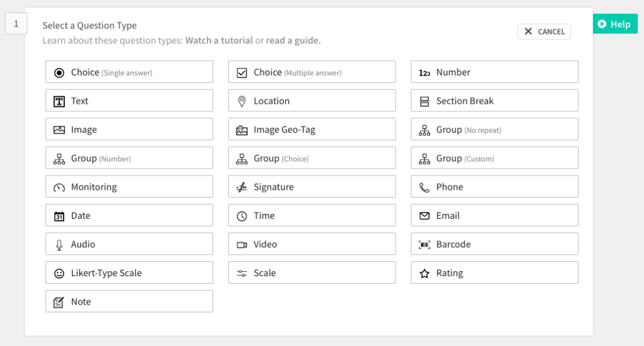Click the Signature pen icon
The height and width of the screenshot is (346, 644).
[x=242, y=188]
